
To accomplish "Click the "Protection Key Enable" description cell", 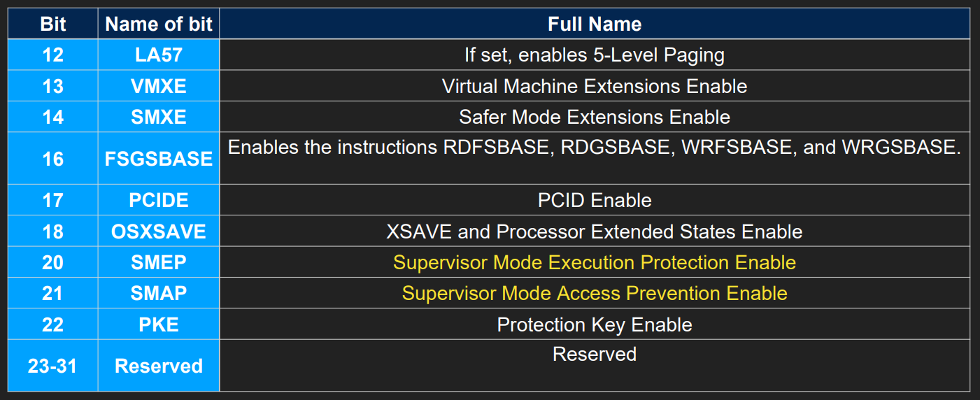I will (x=595, y=324).
